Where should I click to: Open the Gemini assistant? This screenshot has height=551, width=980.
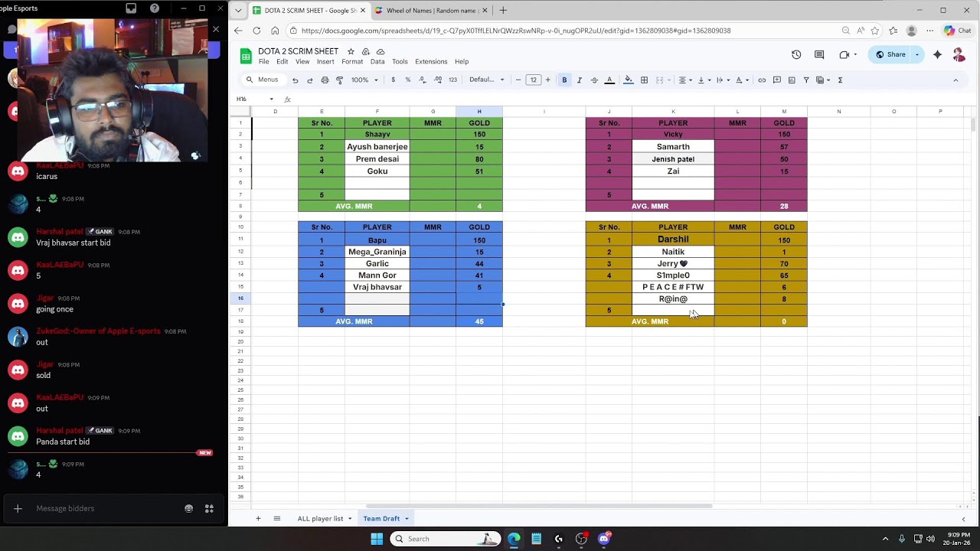pyautogui.click(x=937, y=54)
